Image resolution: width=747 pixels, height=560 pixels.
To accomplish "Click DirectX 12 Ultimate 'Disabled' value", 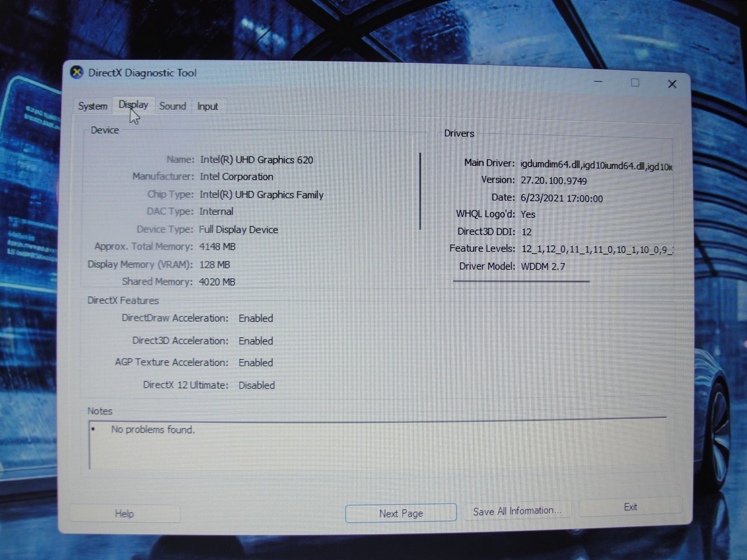I will tap(256, 385).
